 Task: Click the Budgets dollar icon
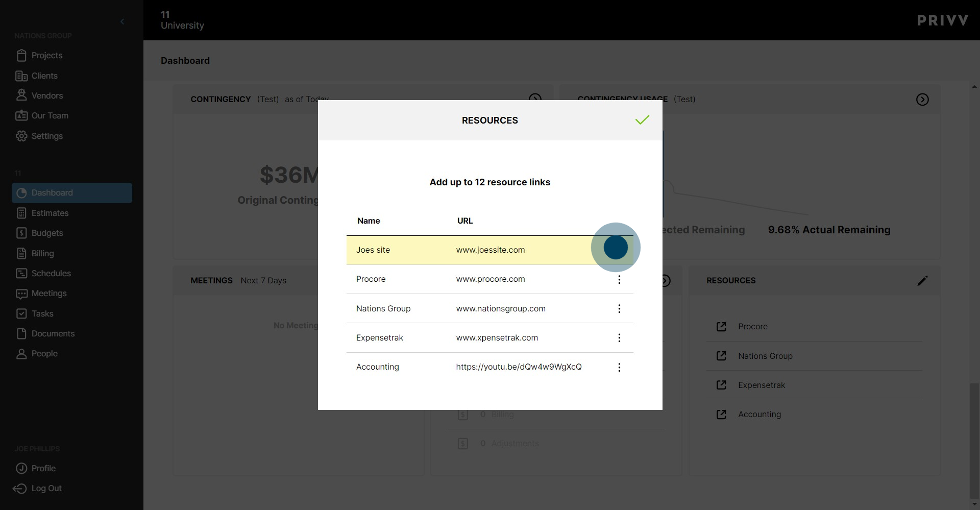click(x=21, y=233)
